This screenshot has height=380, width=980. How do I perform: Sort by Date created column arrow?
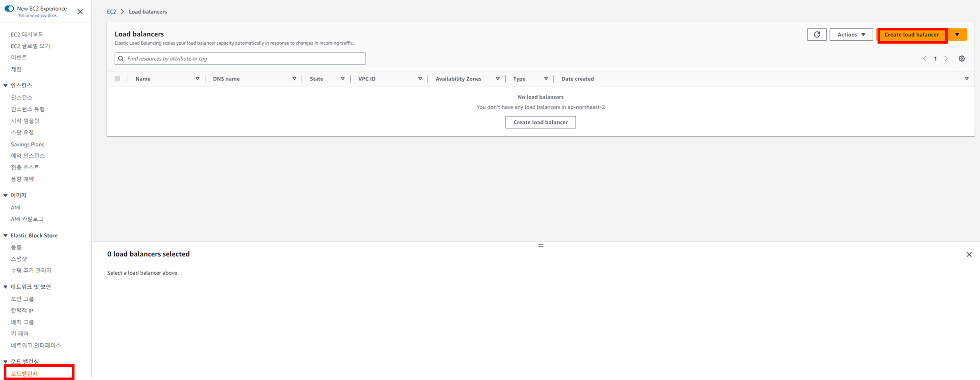[x=967, y=79]
